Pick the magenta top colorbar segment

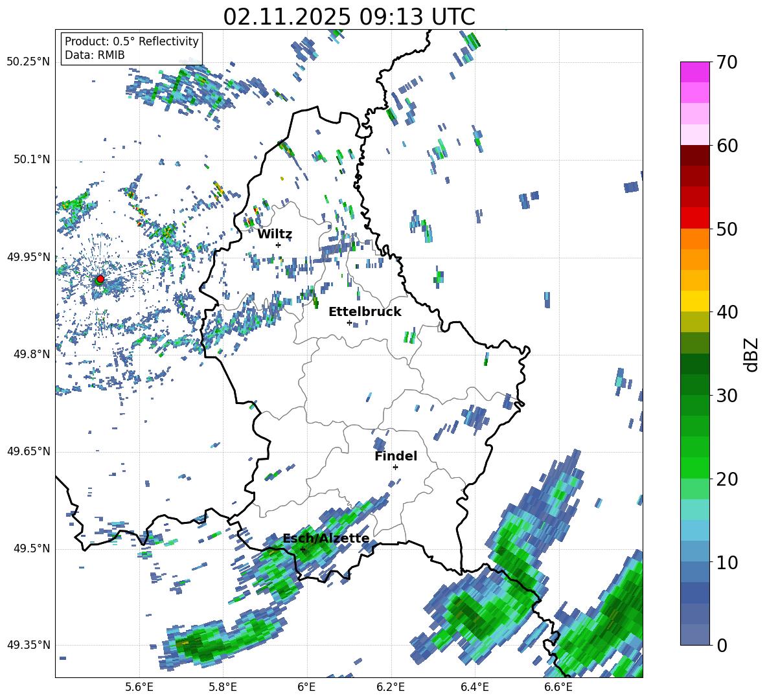tap(694, 72)
